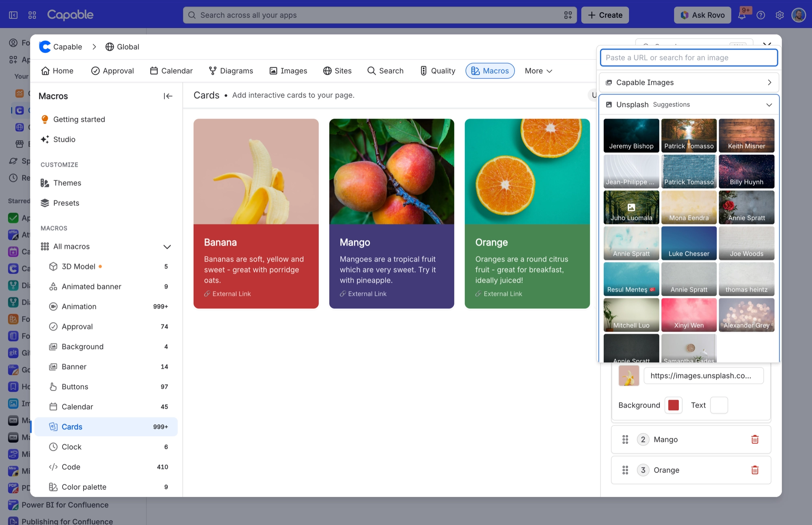The image size is (812, 525).
Task: Open the help question mark icon
Action: point(761,15)
